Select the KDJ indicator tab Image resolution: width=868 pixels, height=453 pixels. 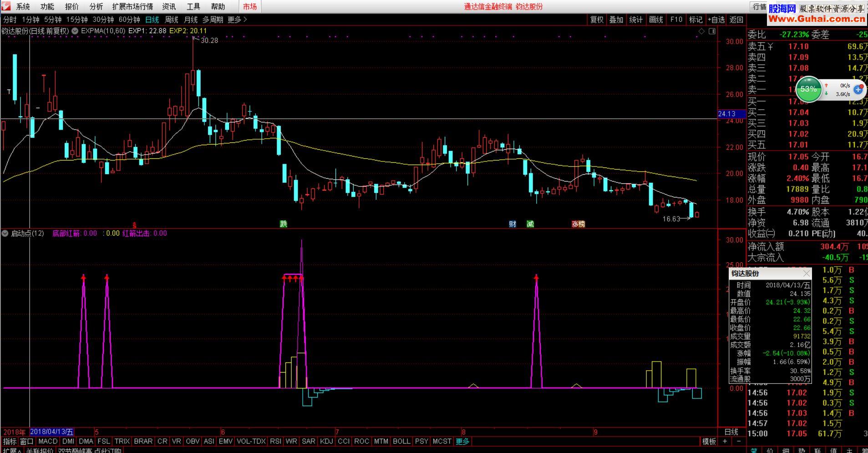tap(326, 441)
